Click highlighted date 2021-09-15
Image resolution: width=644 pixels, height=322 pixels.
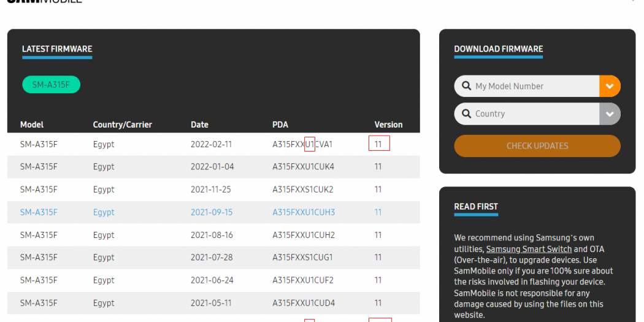[212, 212]
